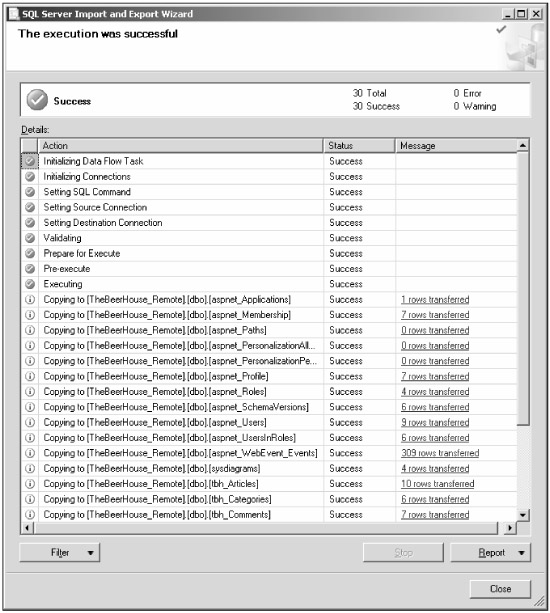Click the wizard icon in the title bar
This screenshot has height=613, width=550.
coord(14,14)
